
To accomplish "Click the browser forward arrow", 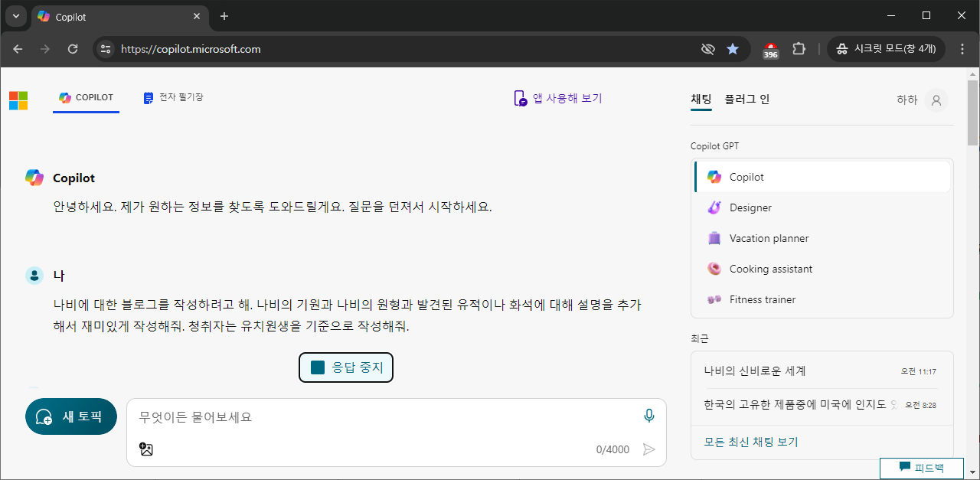I will point(45,49).
